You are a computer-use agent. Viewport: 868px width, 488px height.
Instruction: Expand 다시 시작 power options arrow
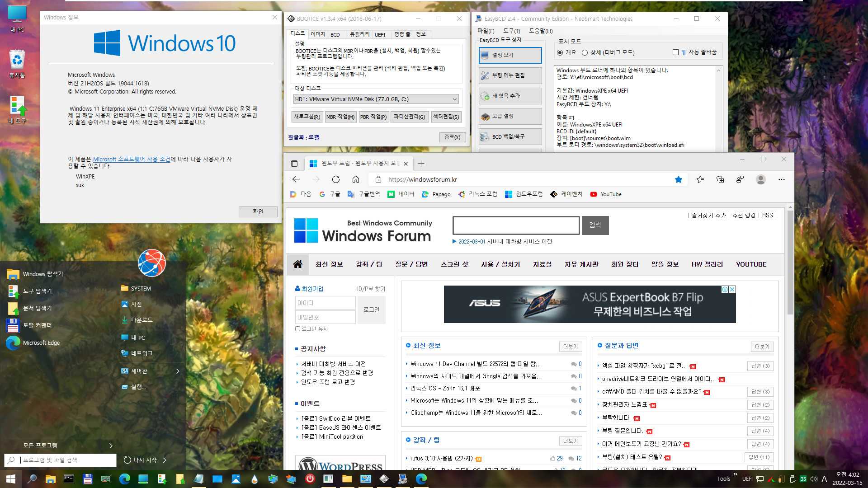(x=165, y=460)
